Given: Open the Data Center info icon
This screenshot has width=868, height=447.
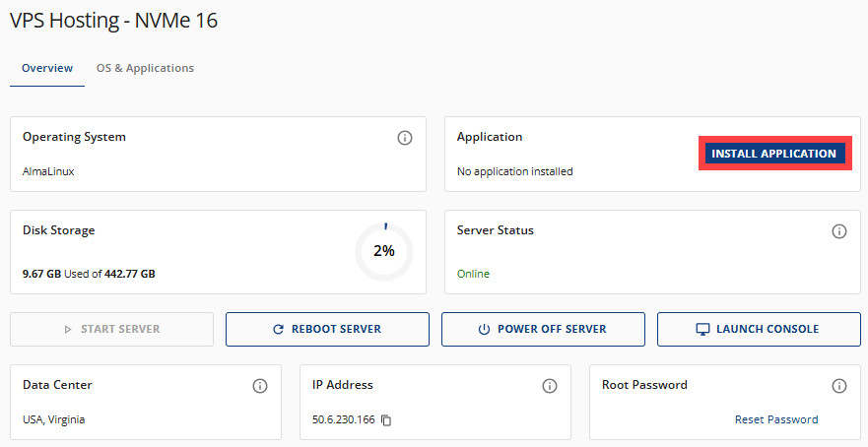Looking at the screenshot, I should [260, 386].
